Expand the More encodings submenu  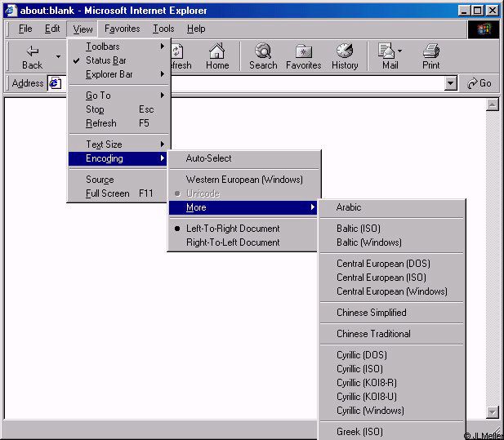243,207
